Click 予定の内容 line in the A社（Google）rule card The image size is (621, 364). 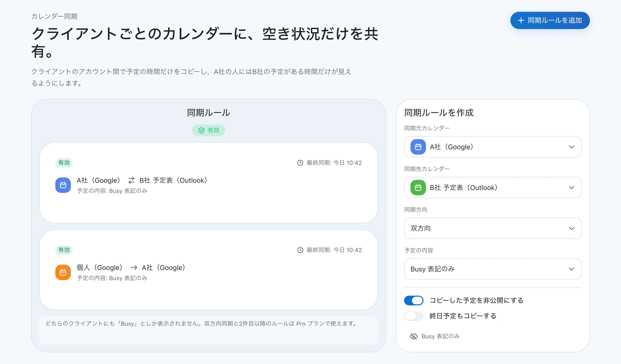point(112,191)
